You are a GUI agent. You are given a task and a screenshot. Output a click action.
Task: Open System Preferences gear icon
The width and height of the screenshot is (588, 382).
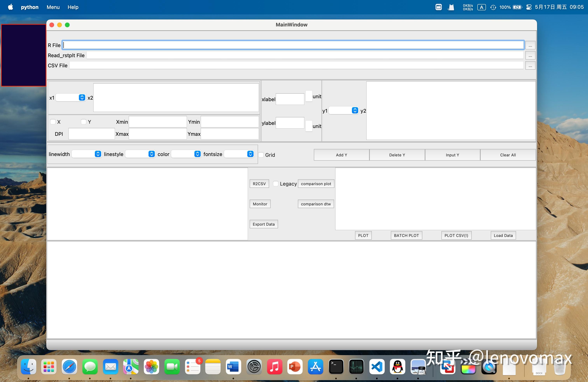(254, 367)
